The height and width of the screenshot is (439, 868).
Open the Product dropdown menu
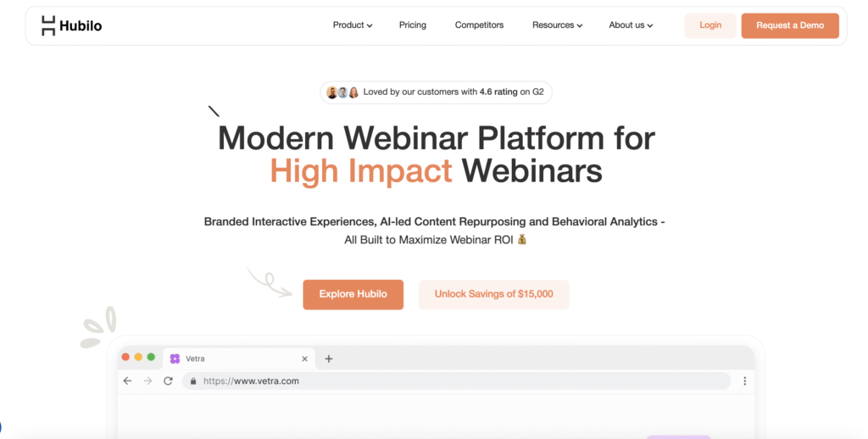(x=353, y=25)
